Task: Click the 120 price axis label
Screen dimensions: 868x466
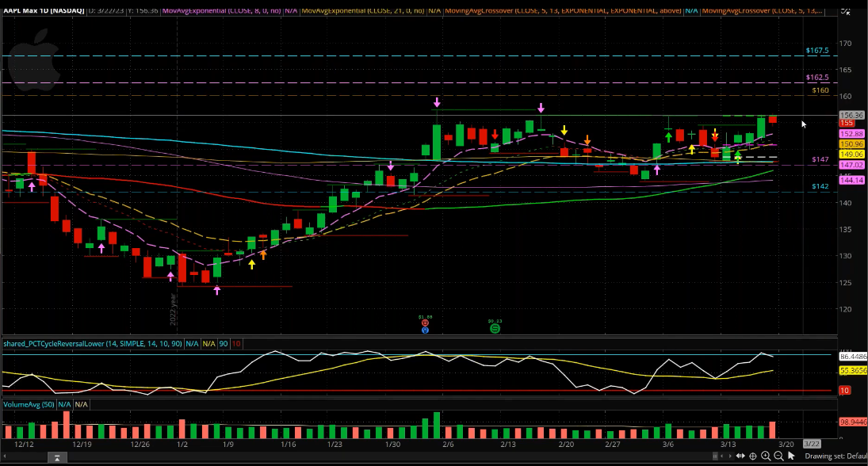Action: point(845,309)
